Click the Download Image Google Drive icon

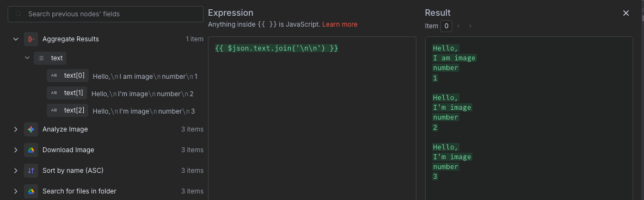click(x=31, y=150)
